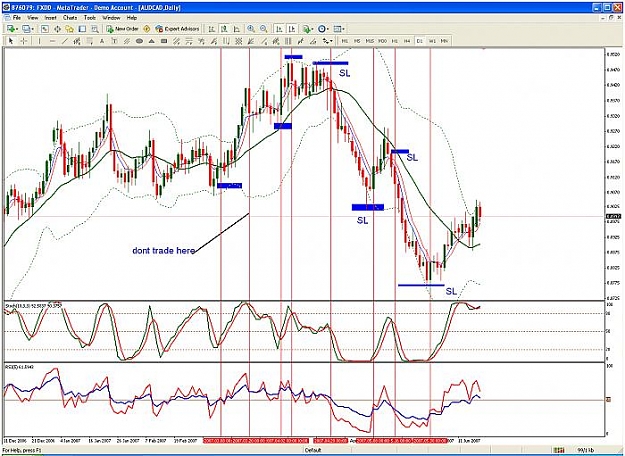Click the RSI(8) indicator label

(19, 366)
